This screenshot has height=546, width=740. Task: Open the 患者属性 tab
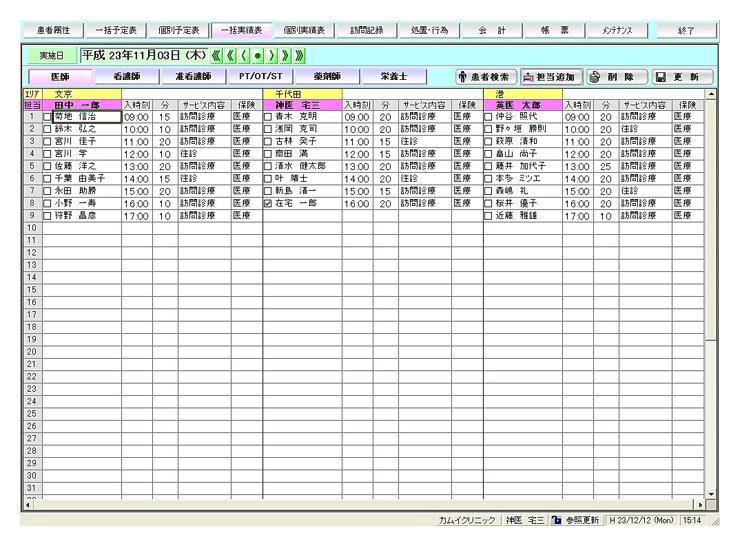[53, 30]
